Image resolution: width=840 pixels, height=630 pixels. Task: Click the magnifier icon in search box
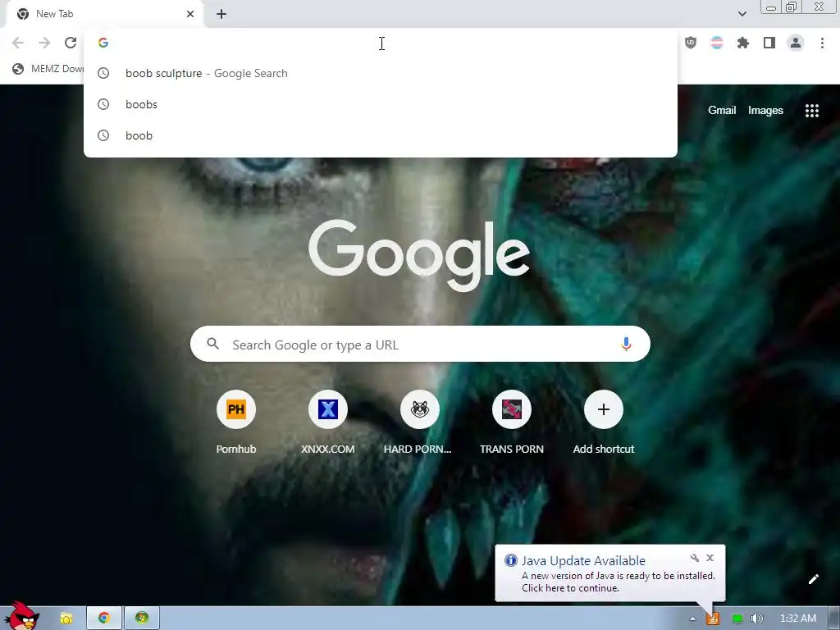pyautogui.click(x=212, y=344)
